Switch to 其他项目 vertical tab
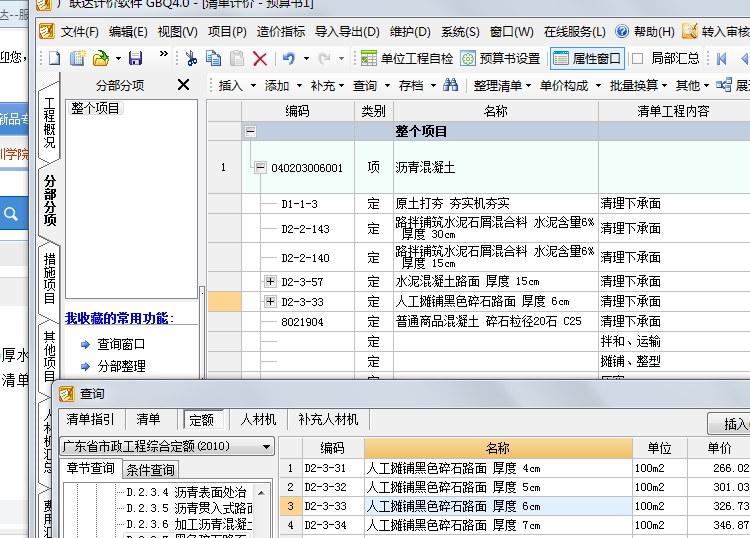 pyautogui.click(x=50, y=356)
